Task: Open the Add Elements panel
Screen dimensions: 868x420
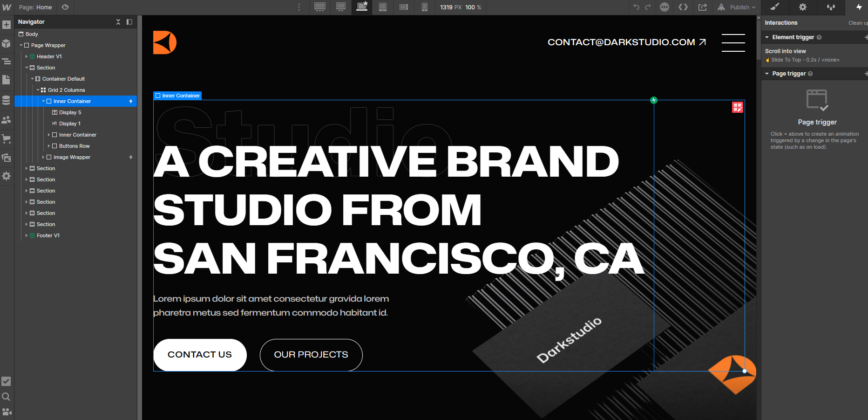Action: [7, 24]
